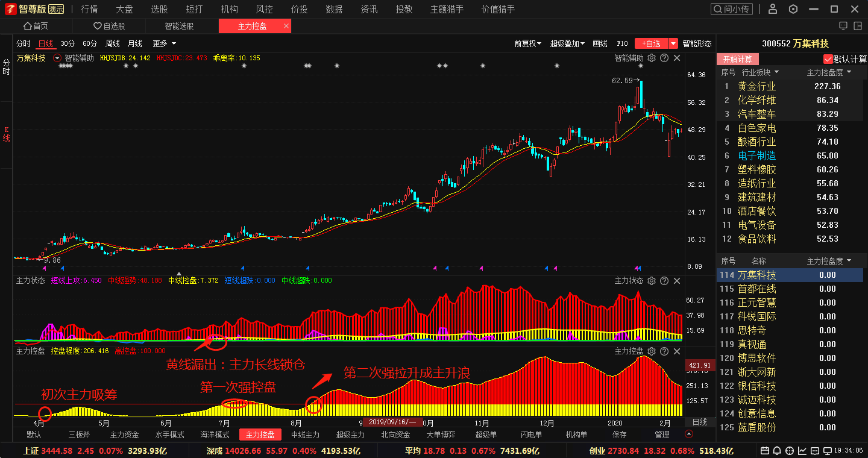Open the line chart icon in status bar
868x458 pixels.
(x=802, y=451)
